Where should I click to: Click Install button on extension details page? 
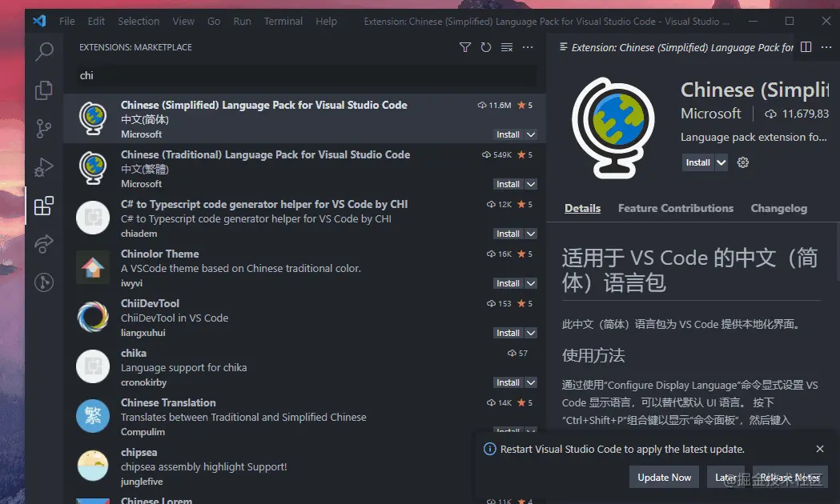click(698, 162)
